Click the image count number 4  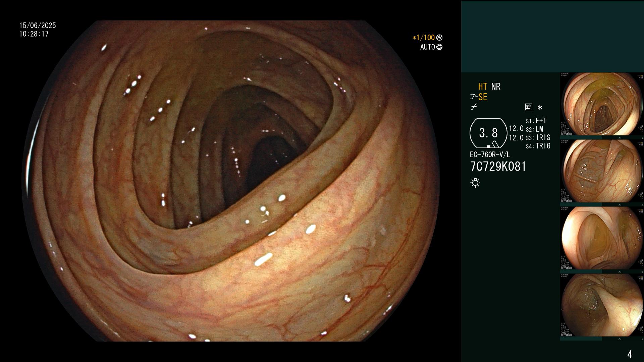[x=630, y=354]
